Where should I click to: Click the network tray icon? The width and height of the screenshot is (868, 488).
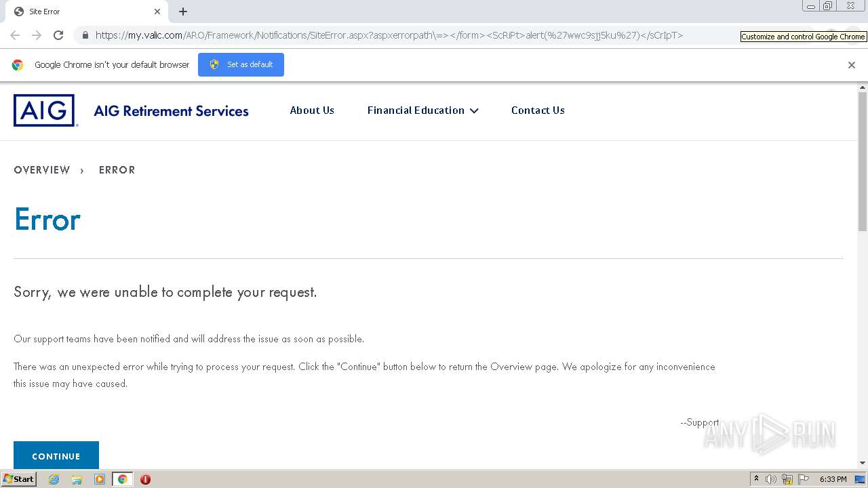787,479
